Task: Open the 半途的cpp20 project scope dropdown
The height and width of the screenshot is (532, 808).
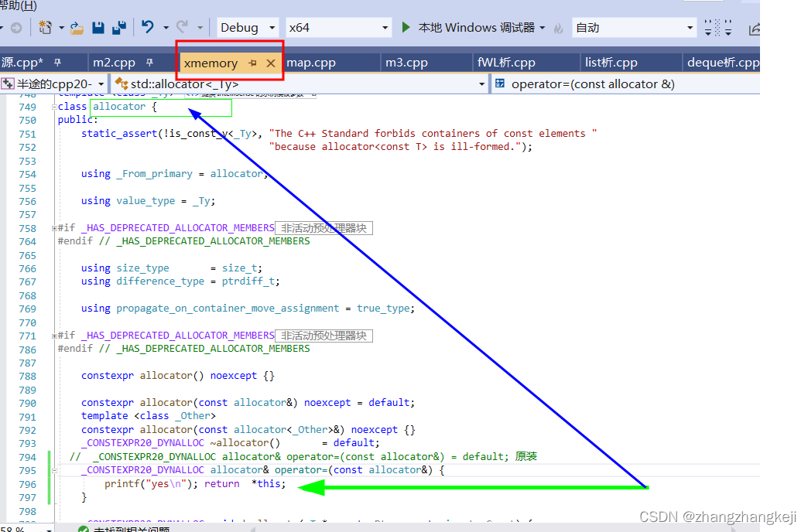Action: pyautogui.click(x=101, y=84)
